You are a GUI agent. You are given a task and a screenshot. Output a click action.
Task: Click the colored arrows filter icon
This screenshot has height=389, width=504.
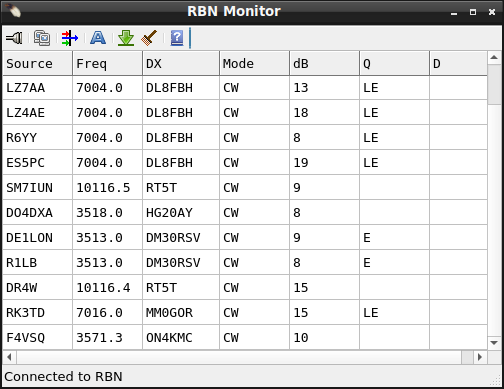(70, 38)
